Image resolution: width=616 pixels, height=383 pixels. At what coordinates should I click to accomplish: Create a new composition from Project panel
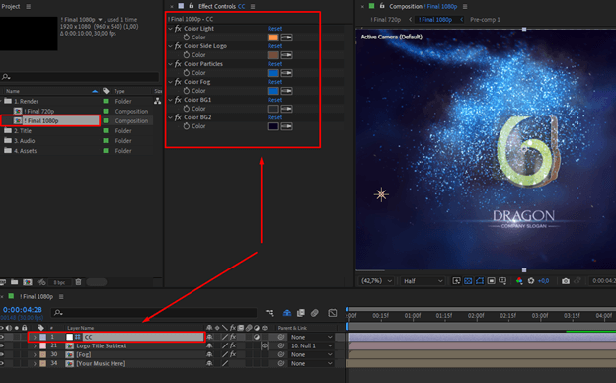click(x=28, y=282)
